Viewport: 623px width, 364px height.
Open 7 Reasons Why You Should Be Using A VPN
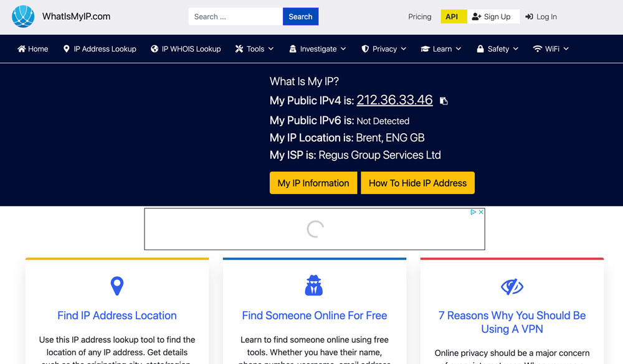coord(512,322)
